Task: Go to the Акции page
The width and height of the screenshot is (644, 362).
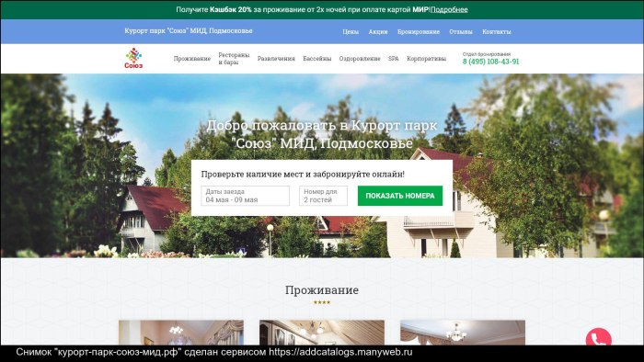Action: click(378, 31)
